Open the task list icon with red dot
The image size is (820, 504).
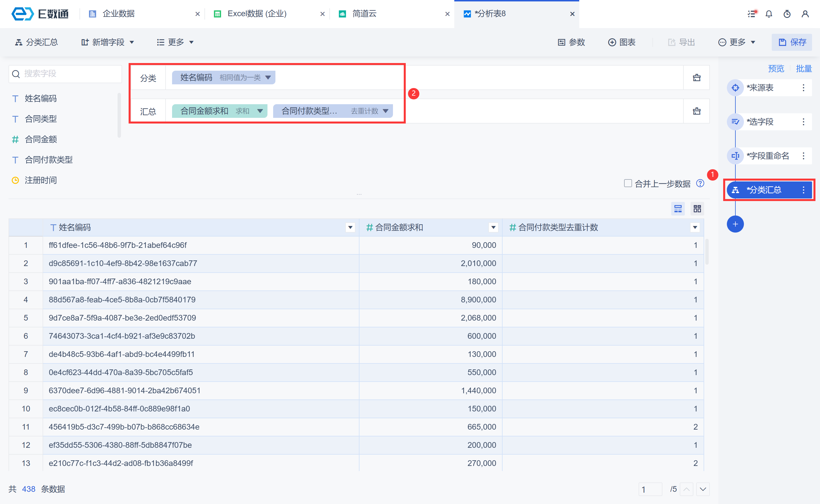pos(751,14)
